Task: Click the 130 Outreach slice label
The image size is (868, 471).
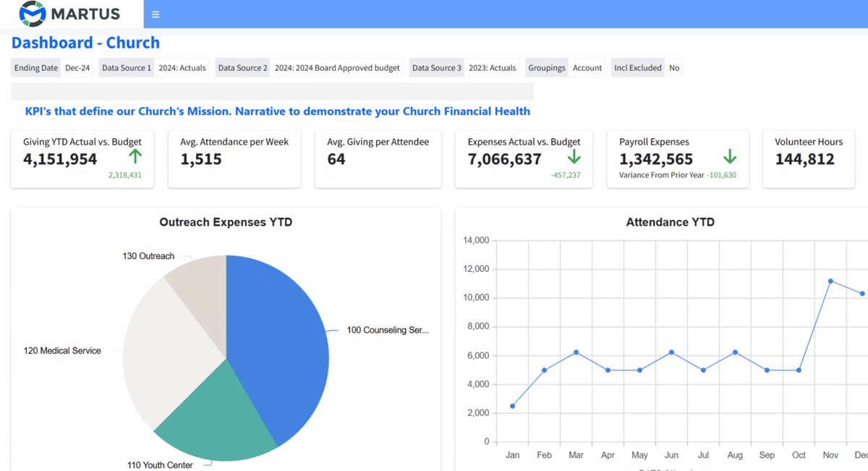Action: 148,255
